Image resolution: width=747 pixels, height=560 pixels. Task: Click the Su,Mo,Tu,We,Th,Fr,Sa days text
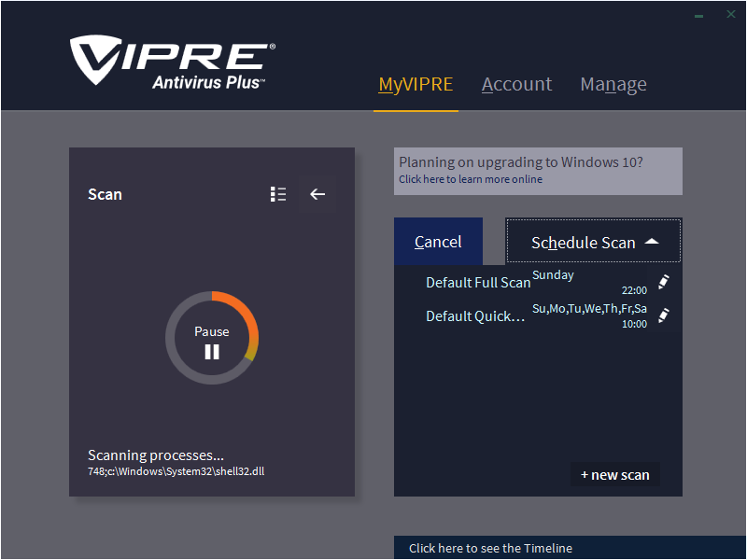(590, 309)
